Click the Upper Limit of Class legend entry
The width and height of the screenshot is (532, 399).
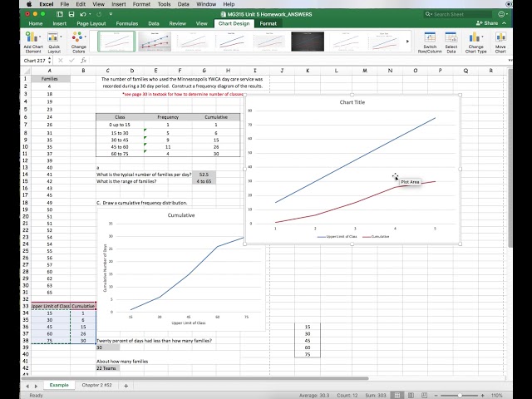337,236
